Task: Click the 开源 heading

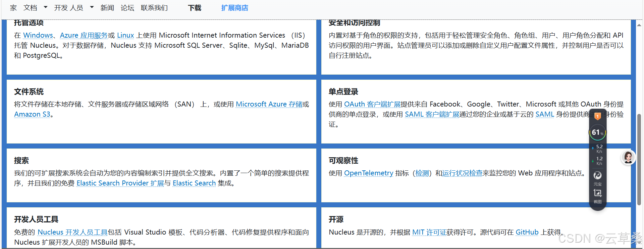Action: 336,219
